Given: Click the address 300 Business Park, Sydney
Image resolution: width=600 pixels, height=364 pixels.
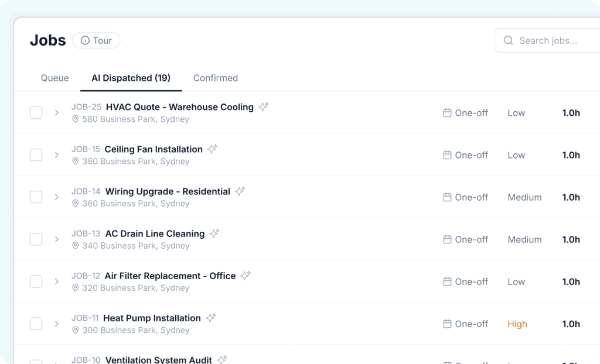Looking at the screenshot, I should point(136,330).
